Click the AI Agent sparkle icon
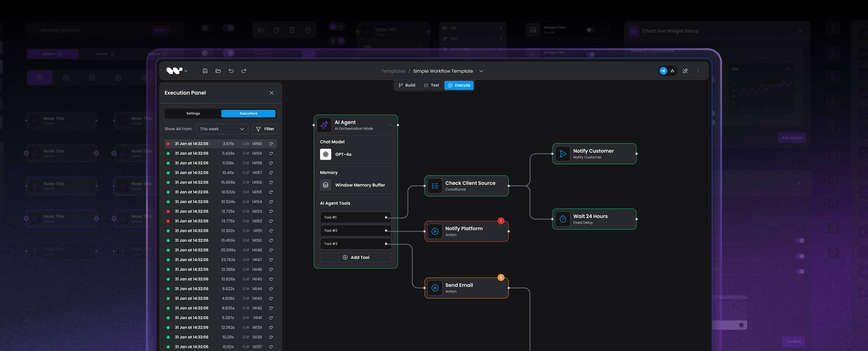 pos(324,125)
